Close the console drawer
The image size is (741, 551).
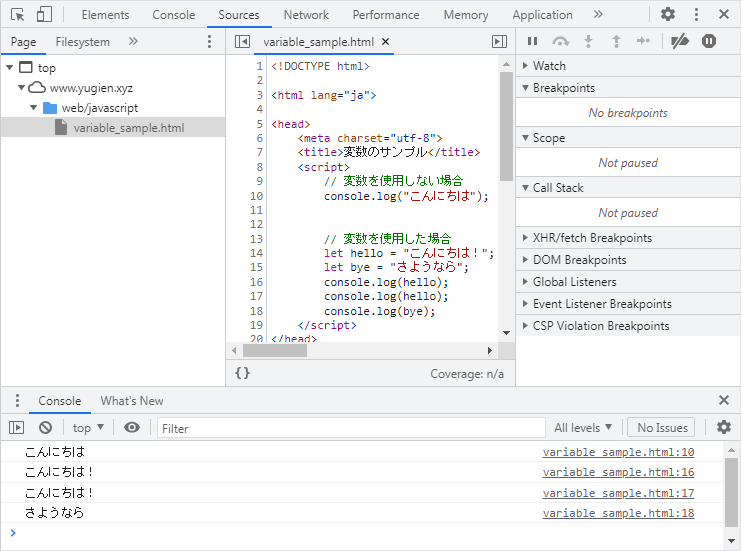pos(724,400)
